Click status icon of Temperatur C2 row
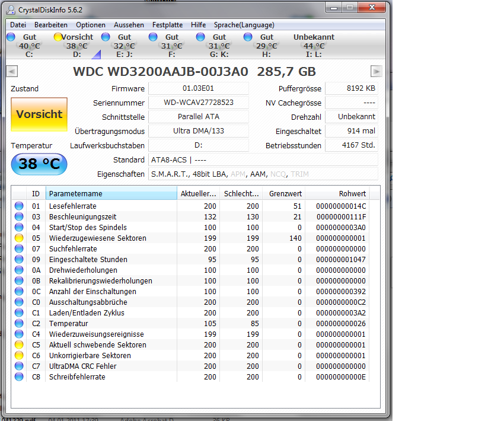This screenshot has height=421, width=504. click(19, 323)
